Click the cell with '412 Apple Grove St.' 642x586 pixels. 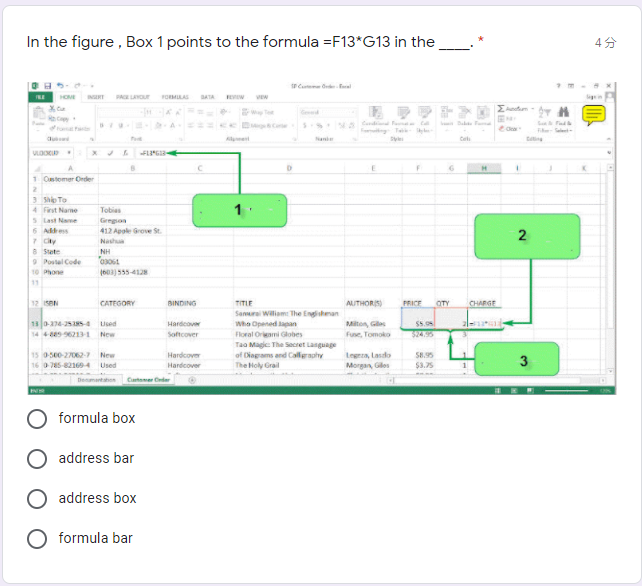131,231
